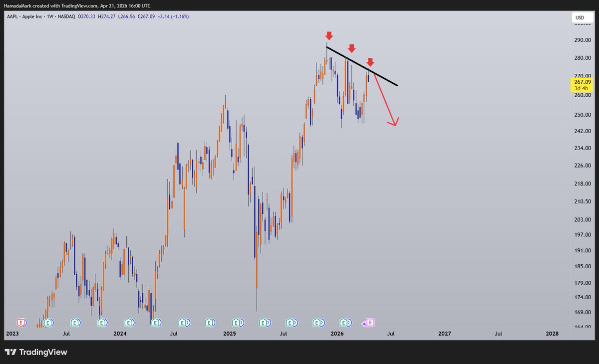Click the 203.00 price axis label
The height and width of the screenshot is (364, 599).
pos(583,219)
